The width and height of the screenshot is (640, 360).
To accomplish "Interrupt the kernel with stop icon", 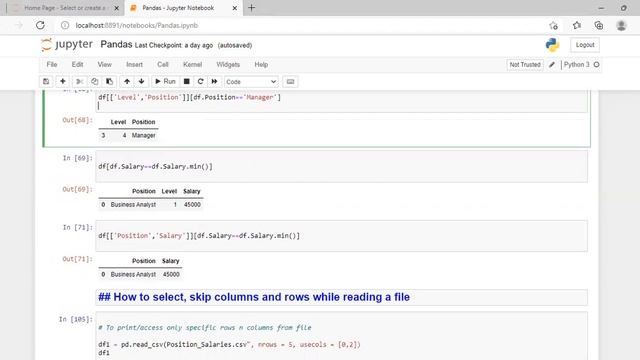I will (187, 82).
